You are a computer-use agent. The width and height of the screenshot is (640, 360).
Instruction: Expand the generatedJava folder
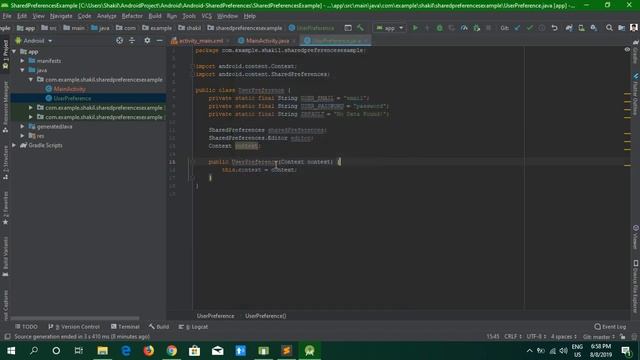[x=22, y=127]
